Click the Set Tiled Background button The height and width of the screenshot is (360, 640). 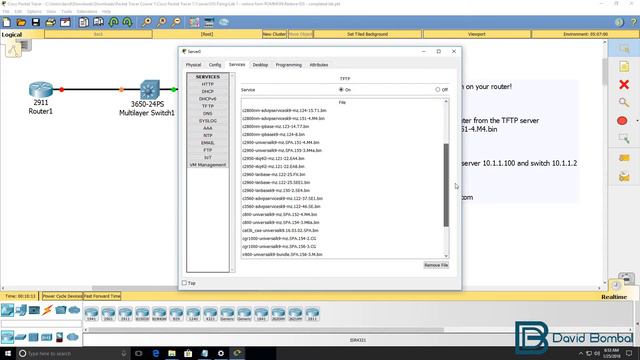click(x=367, y=34)
